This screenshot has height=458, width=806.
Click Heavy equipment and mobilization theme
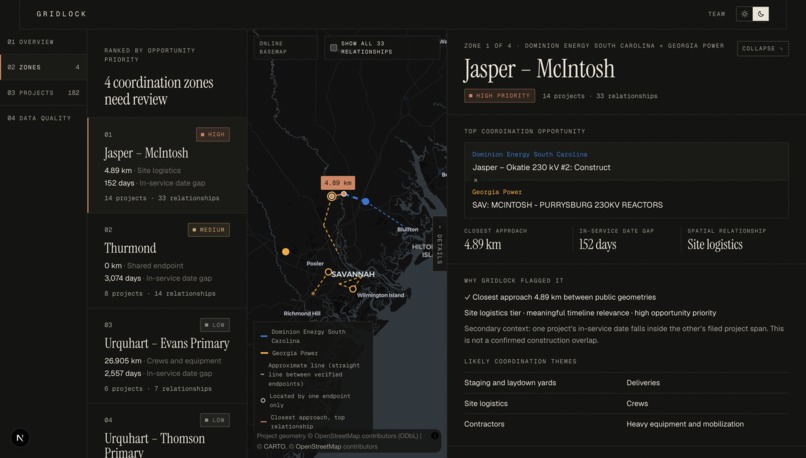point(685,424)
